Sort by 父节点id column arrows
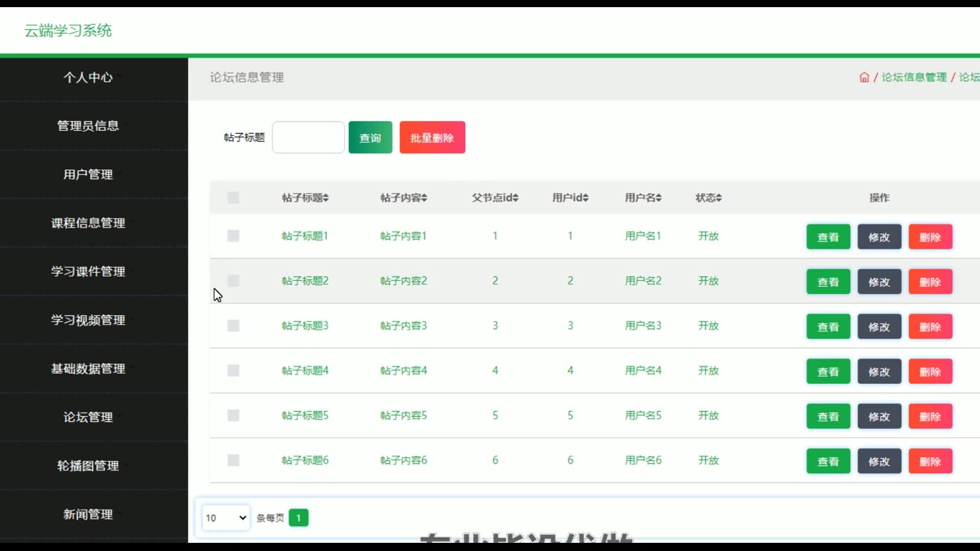The width and height of the screenshot is (980, 551). point(516,198)
